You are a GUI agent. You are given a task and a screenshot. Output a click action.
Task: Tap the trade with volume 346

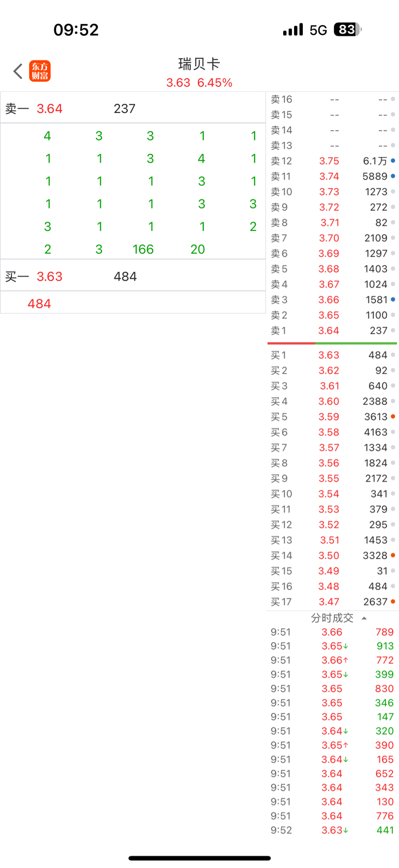(x=332, y=703)
